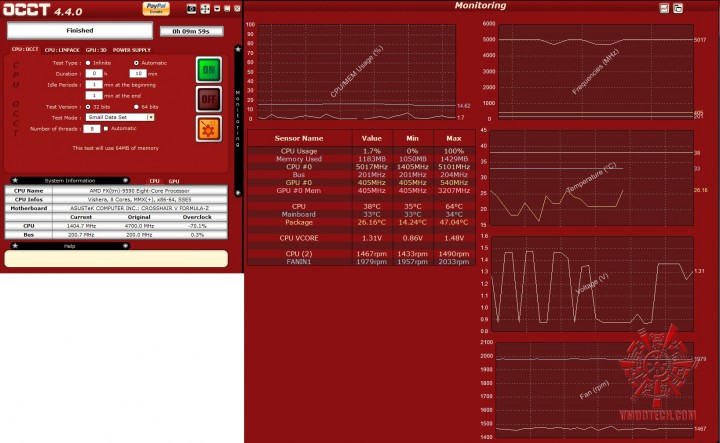Click the Voltage (V) graph
720x443 pixels.
tap(592, 284)
